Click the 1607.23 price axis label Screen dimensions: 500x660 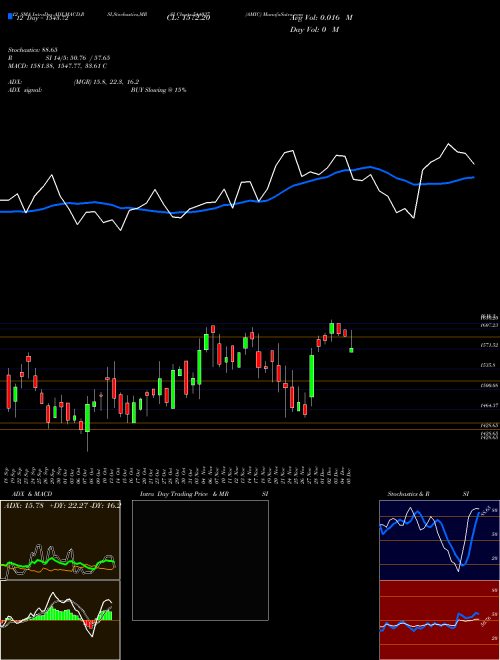click(489, 325)
